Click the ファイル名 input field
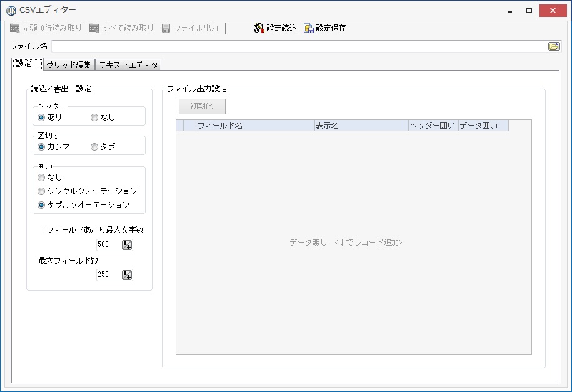 pyautogui.click(x=299, y=46)
